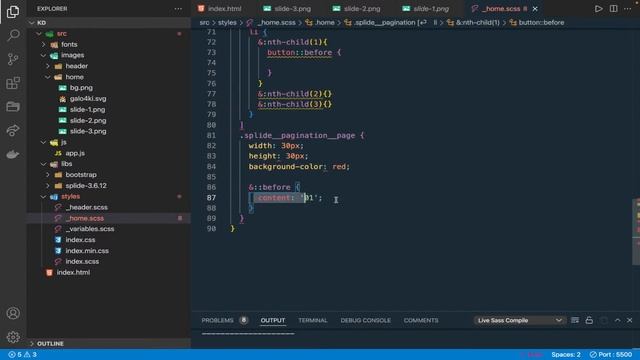Switch to slide-1.png editor tab

426,9
